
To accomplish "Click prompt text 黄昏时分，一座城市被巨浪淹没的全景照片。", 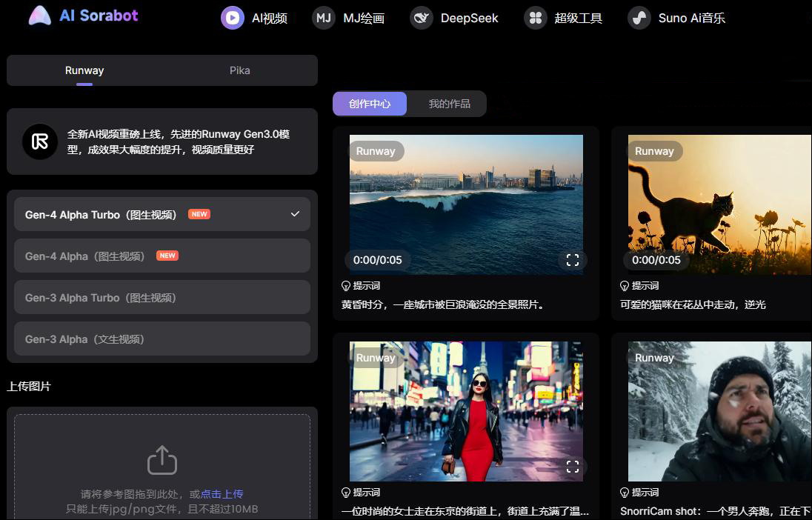I will coord(445,304).
